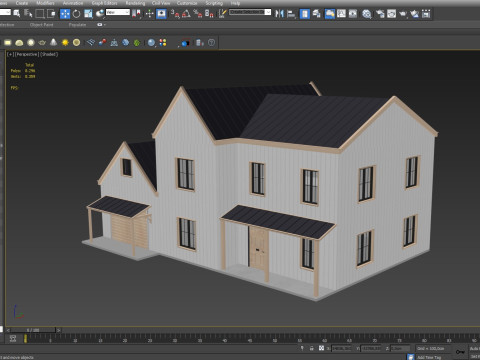Open Edit Named Selection Sets
Viewport: 480px width, 360px height.
(222, 14)
